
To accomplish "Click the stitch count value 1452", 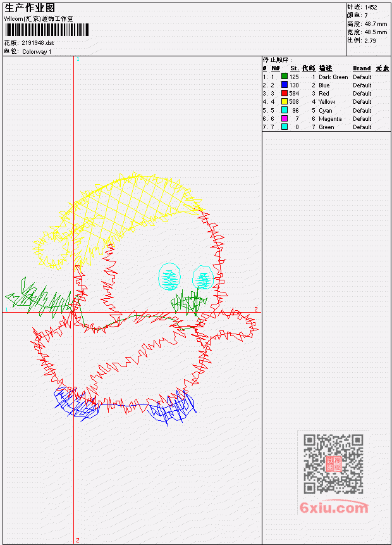I will 371,7.
